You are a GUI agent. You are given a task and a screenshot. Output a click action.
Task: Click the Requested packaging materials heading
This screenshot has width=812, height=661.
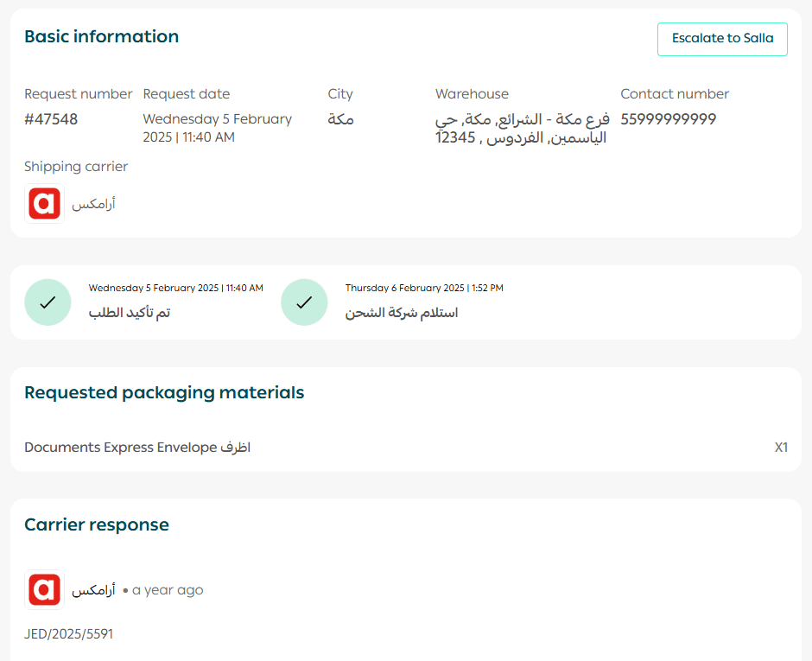point(164,392)
